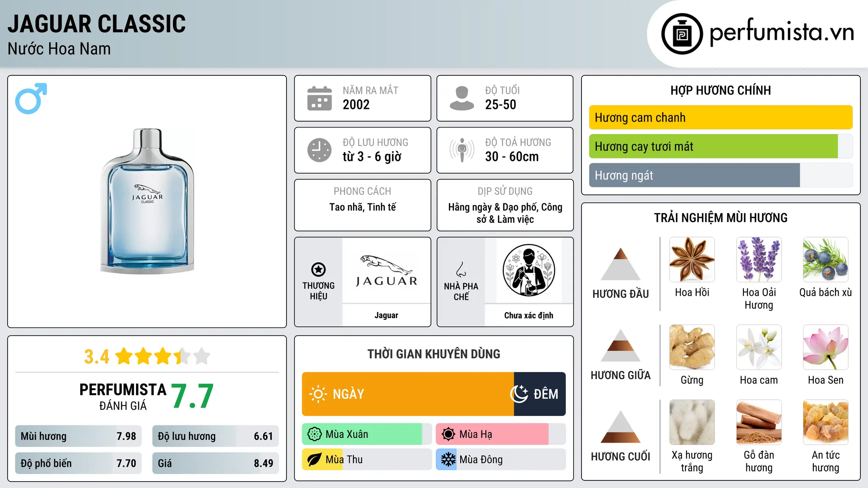Click the Giá 8.49 score row

[x=215, y=463]
